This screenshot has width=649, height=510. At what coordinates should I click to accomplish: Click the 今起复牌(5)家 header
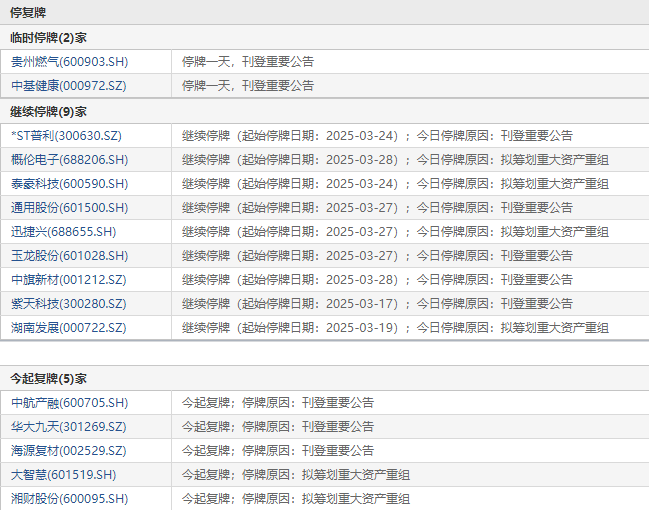[x=48, y=379]
